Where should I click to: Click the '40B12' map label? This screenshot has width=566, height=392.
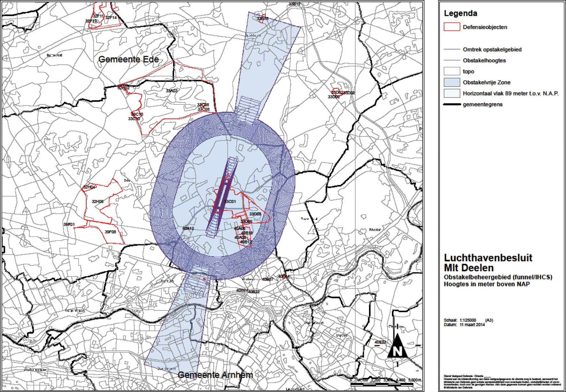(x=246, y=242)
